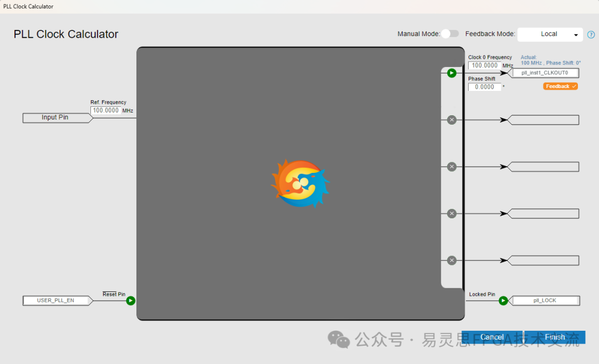Viewport: 599px width, 364px height.
Task: Click the green Clock 0 output enable icon
Action: point(451,73)
